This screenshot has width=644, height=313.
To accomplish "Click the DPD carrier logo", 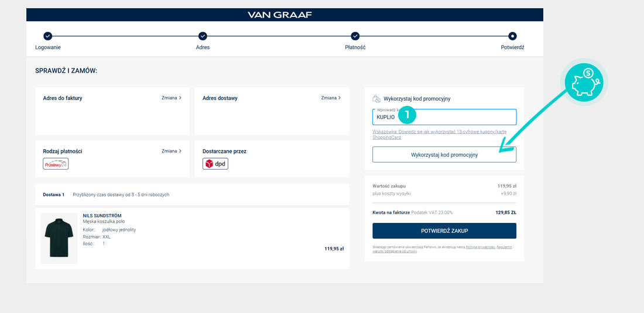I will coord(215,164).
